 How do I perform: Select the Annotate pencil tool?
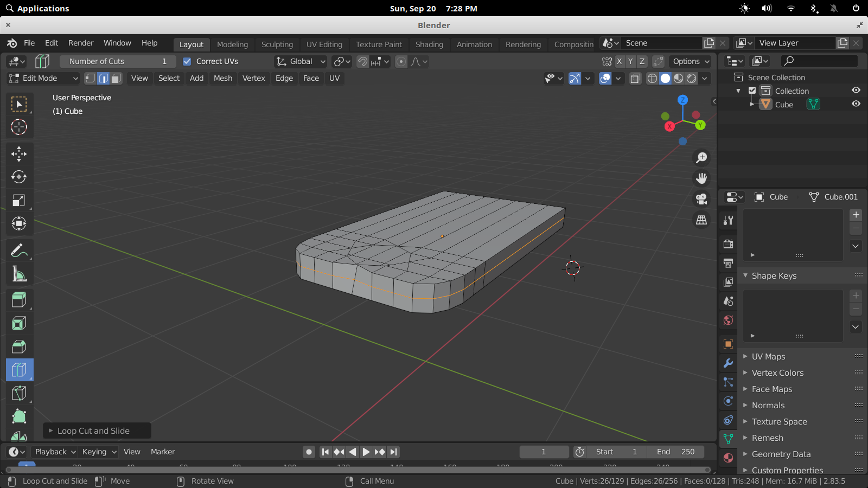click(x=19, y=251)
